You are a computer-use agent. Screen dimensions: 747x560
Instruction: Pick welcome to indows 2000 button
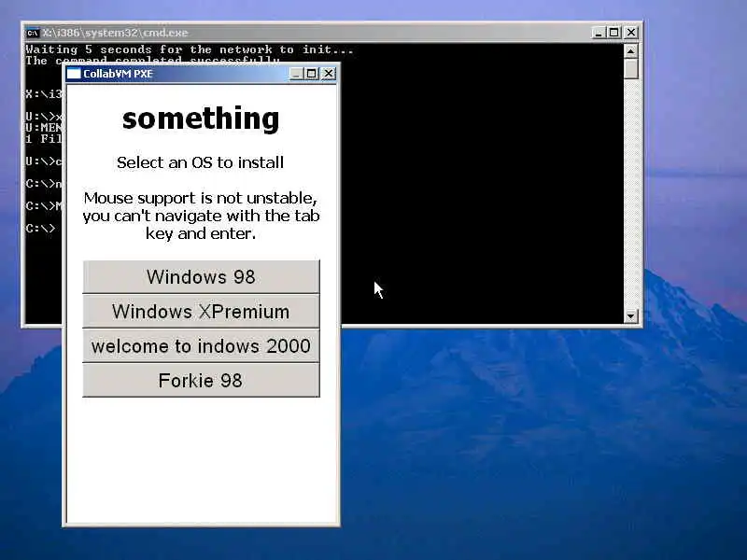(201, 345)
